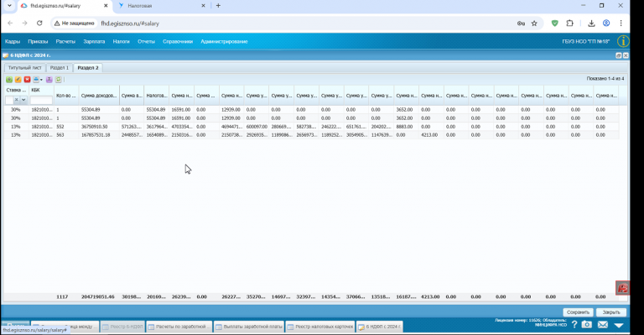644x335 pixels.
Task: Click the green add record icon
Action: (x=9, y=79)
